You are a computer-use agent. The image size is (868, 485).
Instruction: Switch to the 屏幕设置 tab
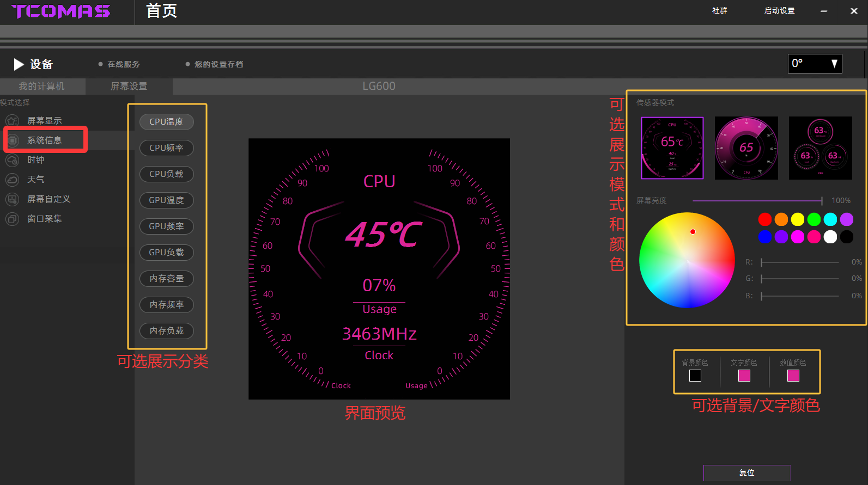[129, 87]
